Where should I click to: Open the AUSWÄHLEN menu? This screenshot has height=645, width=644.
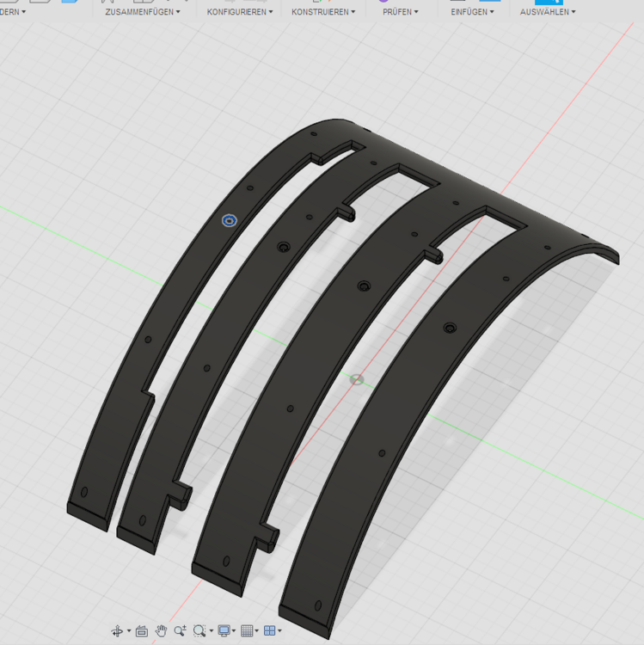(x=548, y=12)
